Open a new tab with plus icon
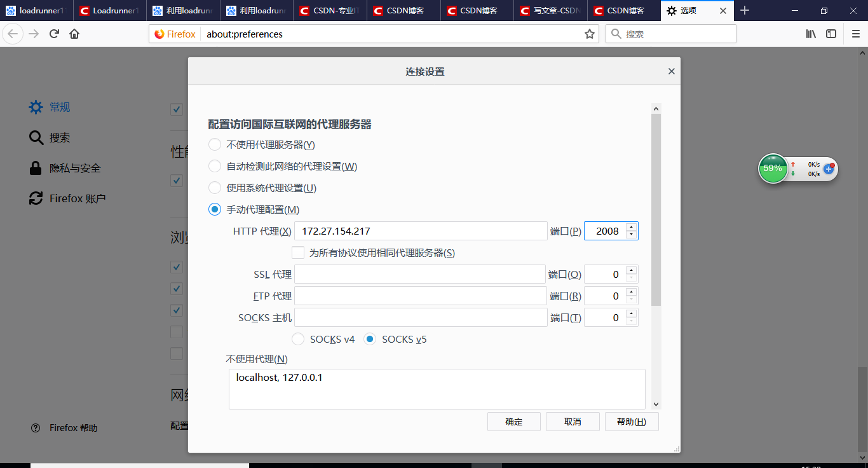Viewport: 868px width, 468px height. click(745, 11)
